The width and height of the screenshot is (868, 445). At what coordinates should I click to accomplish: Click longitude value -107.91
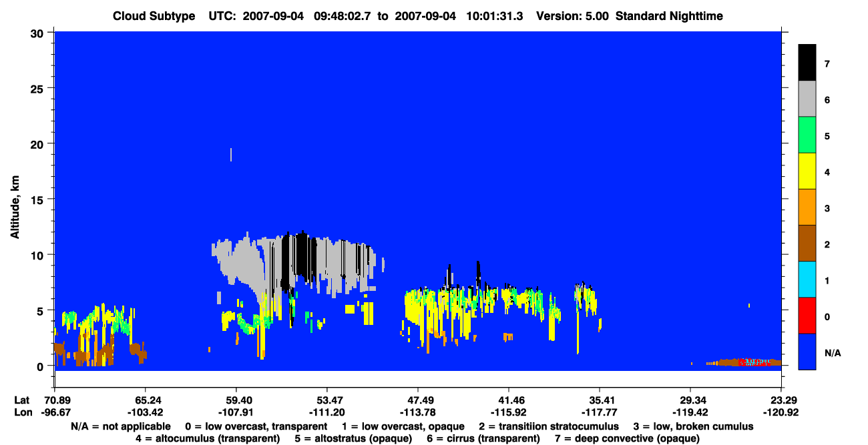[236, 412]
